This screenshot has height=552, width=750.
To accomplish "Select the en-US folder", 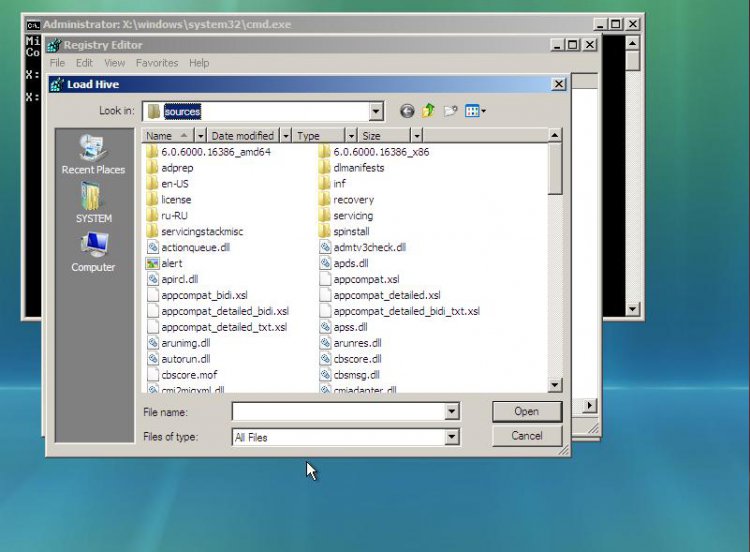I will click(x=168, y=184).
